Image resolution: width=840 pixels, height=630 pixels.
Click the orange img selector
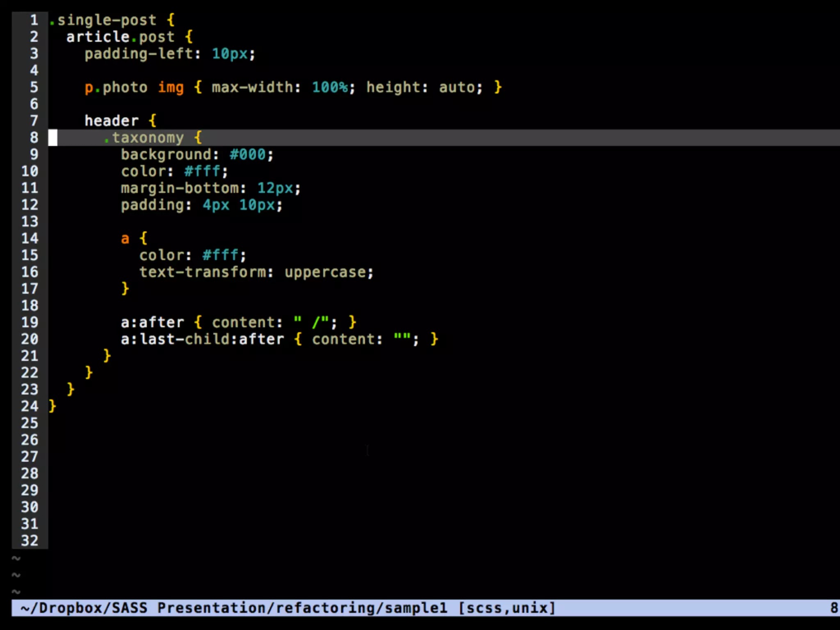pos(171,87)
